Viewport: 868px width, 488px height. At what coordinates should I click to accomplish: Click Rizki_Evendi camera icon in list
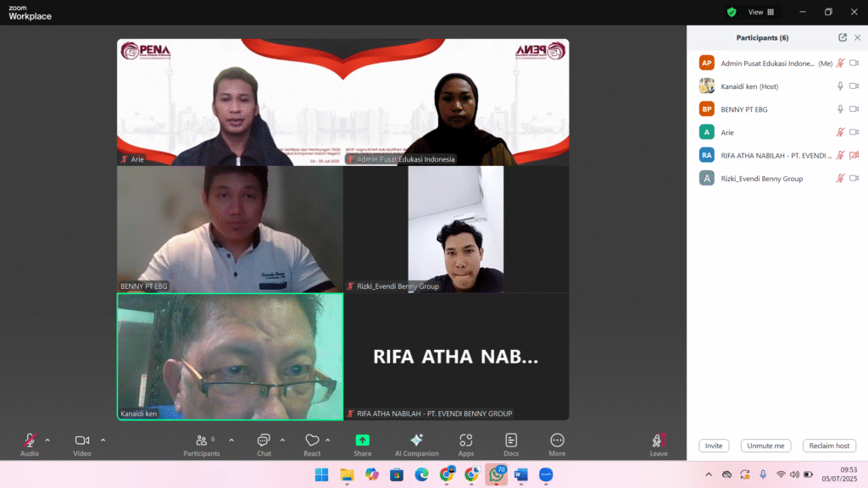(x=854, y=178)
